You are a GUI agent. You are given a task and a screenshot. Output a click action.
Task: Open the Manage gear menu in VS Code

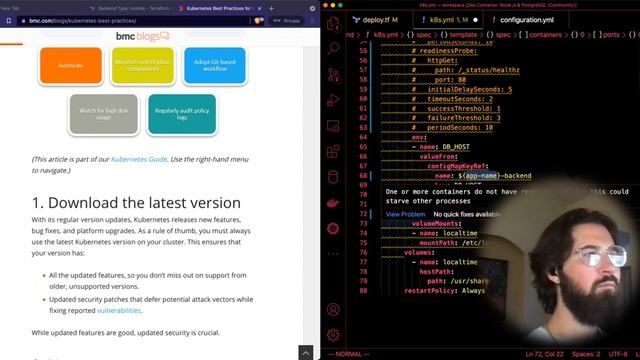333,335
